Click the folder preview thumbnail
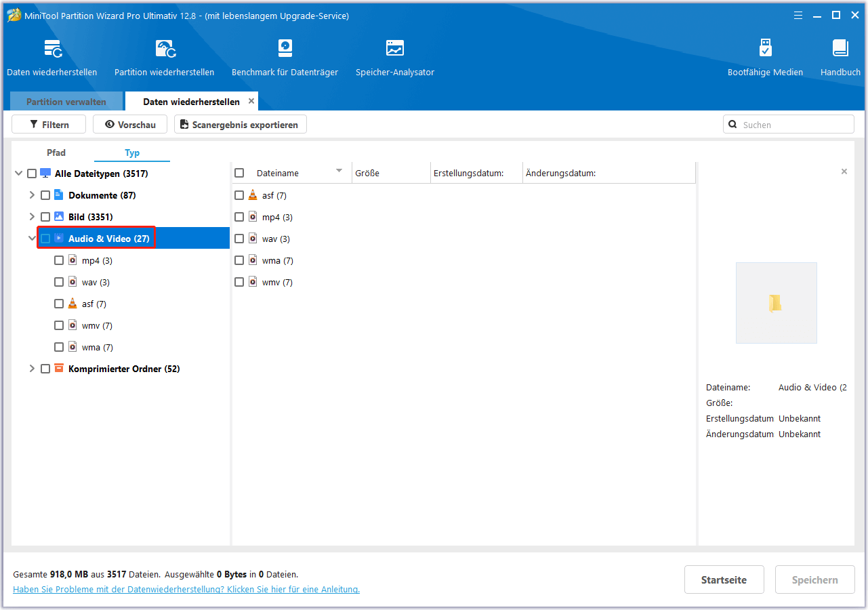The image size is (868, 610). (x=776, y=303)
